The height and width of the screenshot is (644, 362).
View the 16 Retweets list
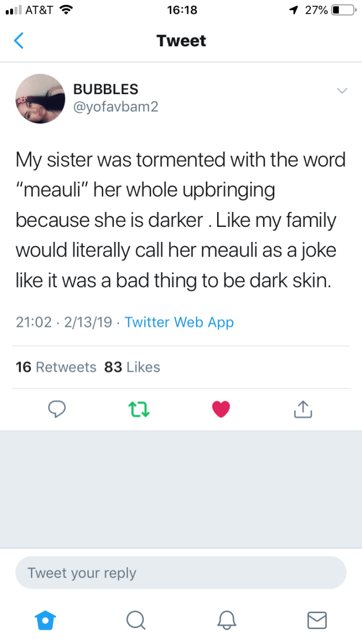click(56, 367)
